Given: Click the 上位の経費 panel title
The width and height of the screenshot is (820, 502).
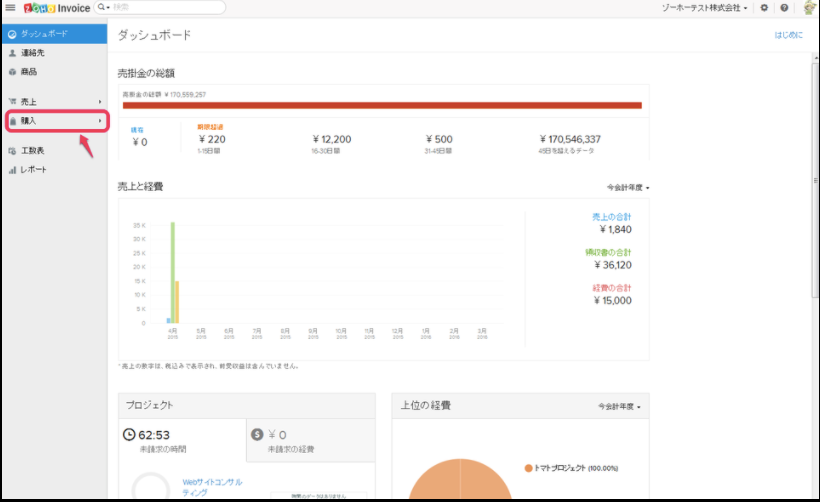Looking at the screenshot, I should click(426, 405).
